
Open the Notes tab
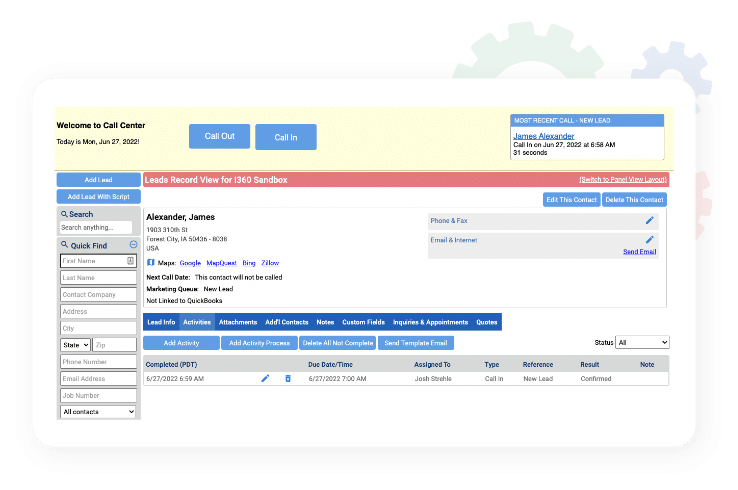pyautogui.click(x=325, y=322)
